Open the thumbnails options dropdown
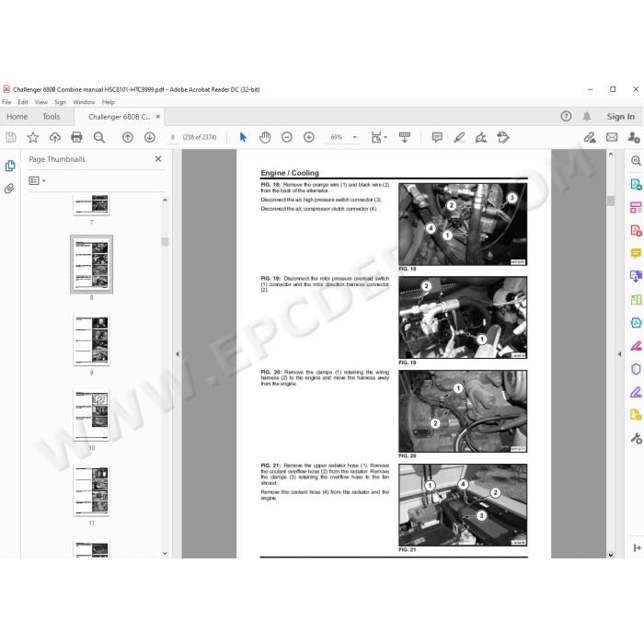 [37, 180]
